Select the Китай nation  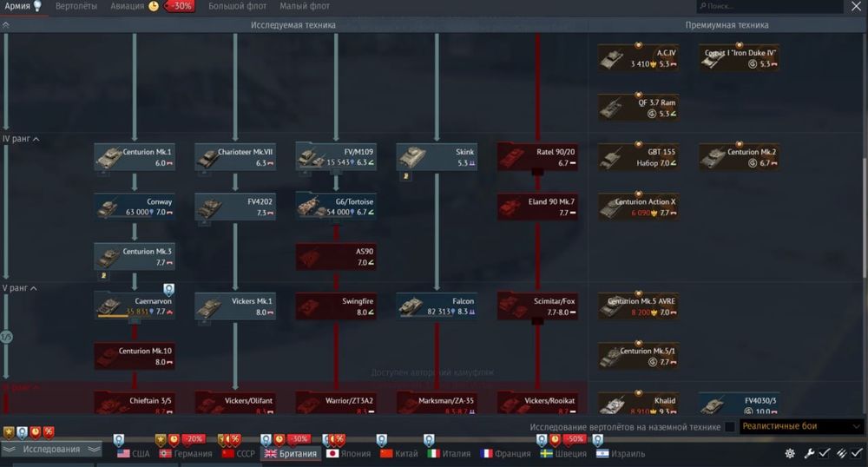pos(398,454)
